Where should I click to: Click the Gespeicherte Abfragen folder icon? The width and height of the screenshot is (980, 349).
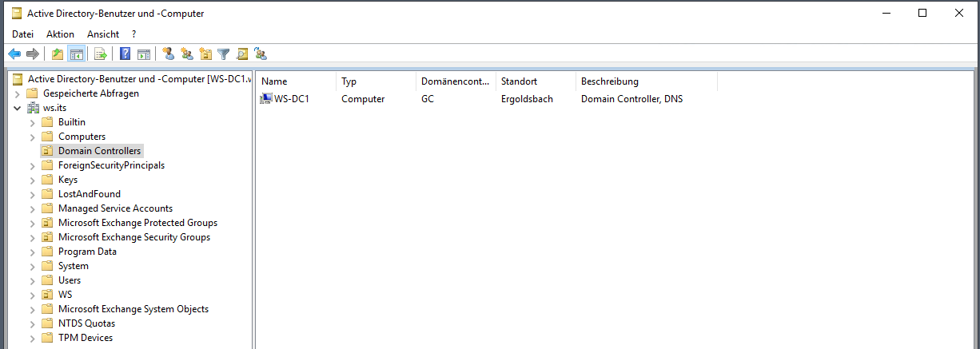34,93
